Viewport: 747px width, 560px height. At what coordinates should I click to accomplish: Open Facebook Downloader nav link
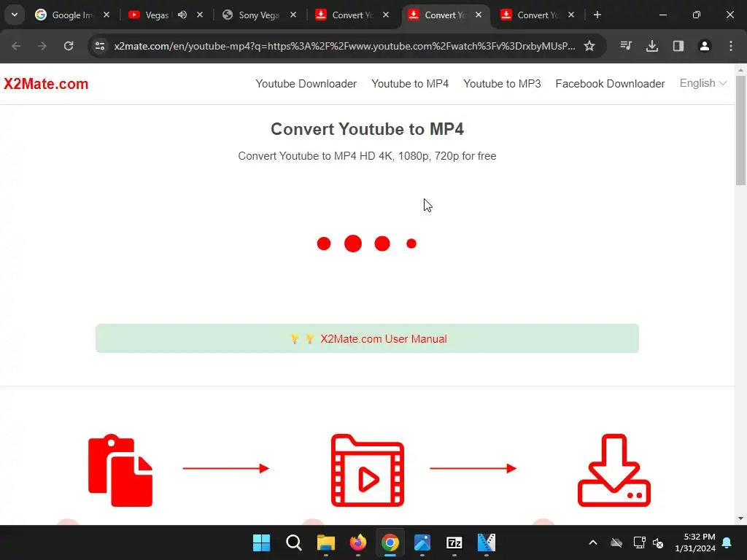point(610,84)
